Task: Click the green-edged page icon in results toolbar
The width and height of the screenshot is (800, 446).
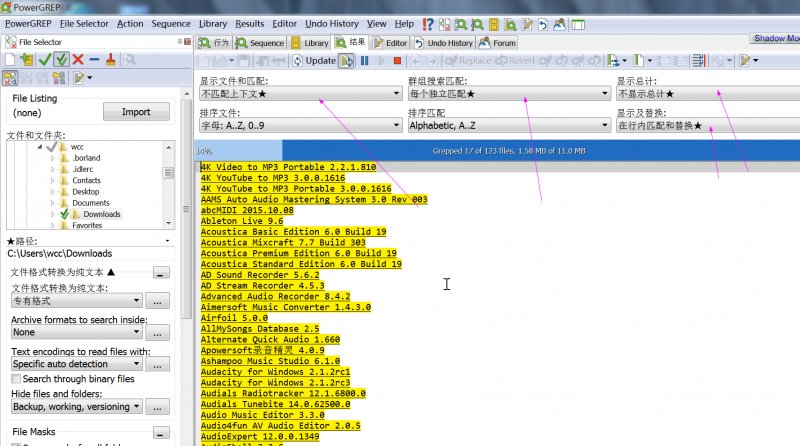Action: coord(641,61)
